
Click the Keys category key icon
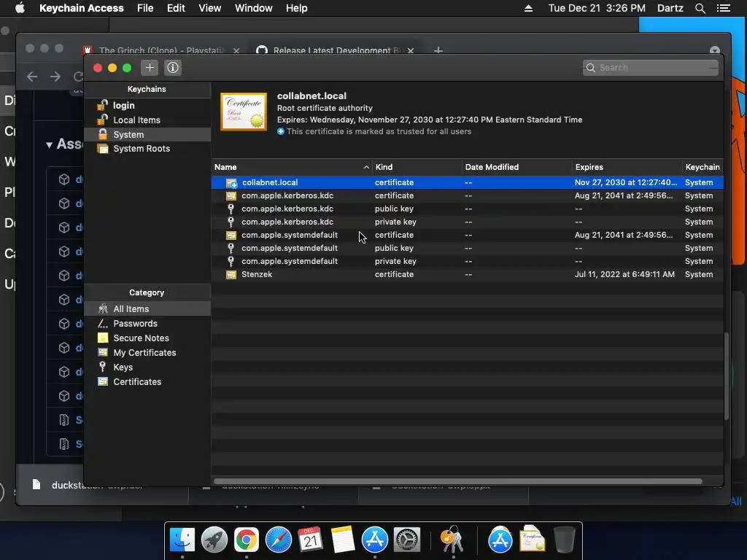coord(102,367)
